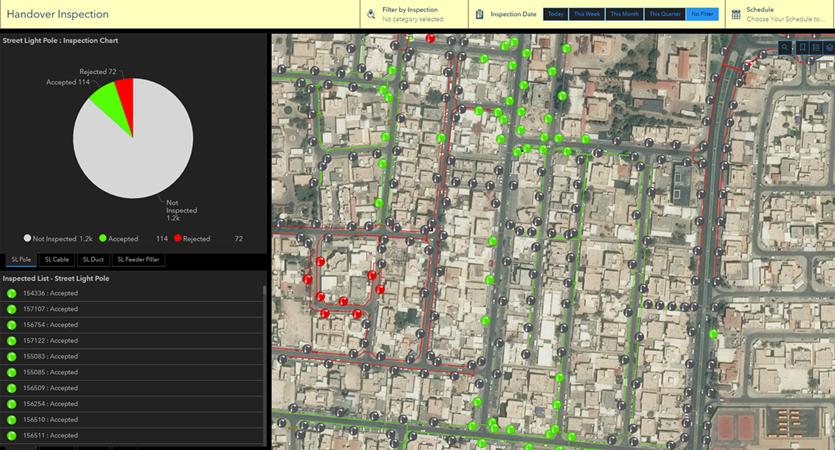Open the SL Duct tab
This screenshot has width=835, height=450.
pos(93,260)
